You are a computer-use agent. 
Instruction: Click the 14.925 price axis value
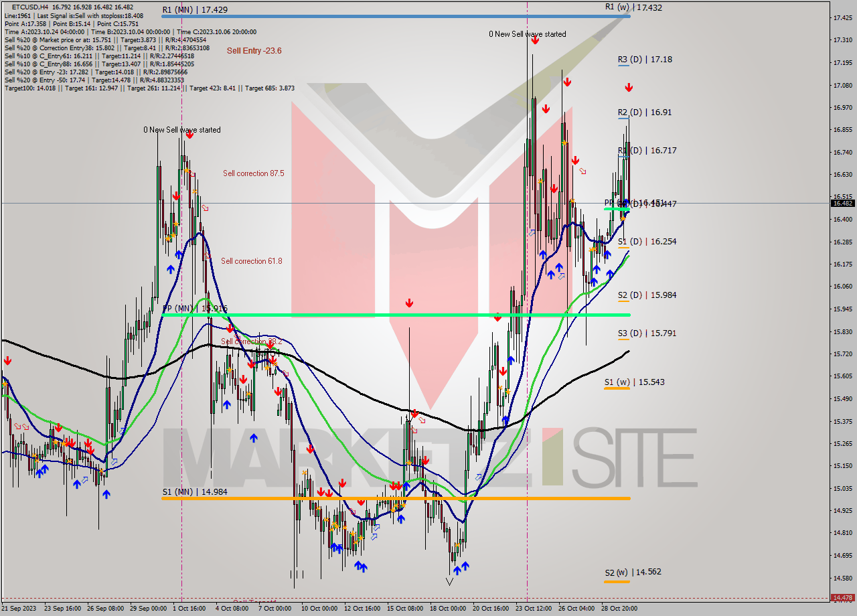pyautogui.click(x=842, y=511)
